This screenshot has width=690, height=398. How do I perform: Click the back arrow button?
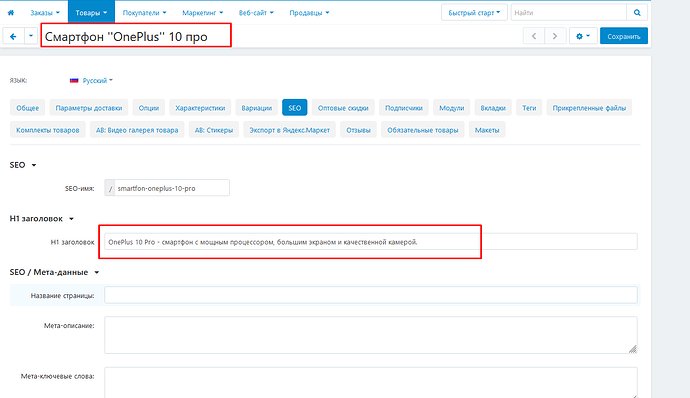coord(13,36)
